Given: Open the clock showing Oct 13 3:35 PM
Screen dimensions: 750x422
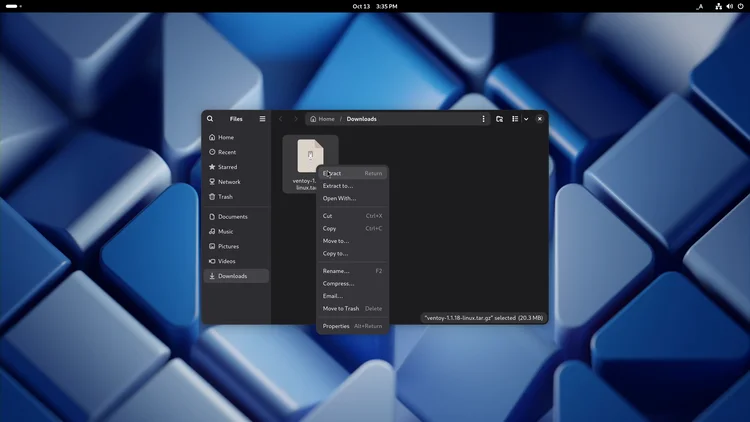Looking at the screenshot, I should coord(375,6).
